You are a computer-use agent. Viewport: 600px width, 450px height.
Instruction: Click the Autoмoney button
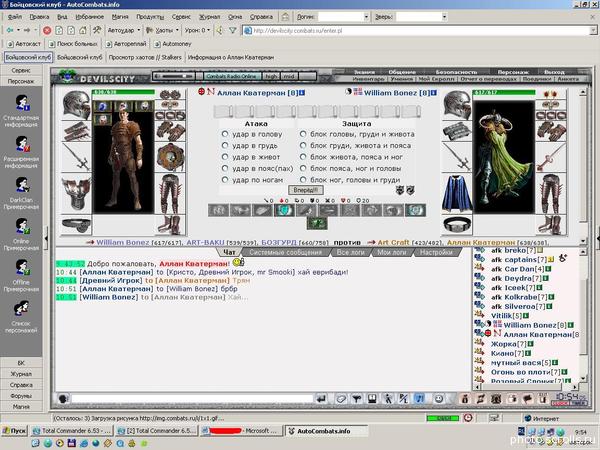(x=173, y=44)
